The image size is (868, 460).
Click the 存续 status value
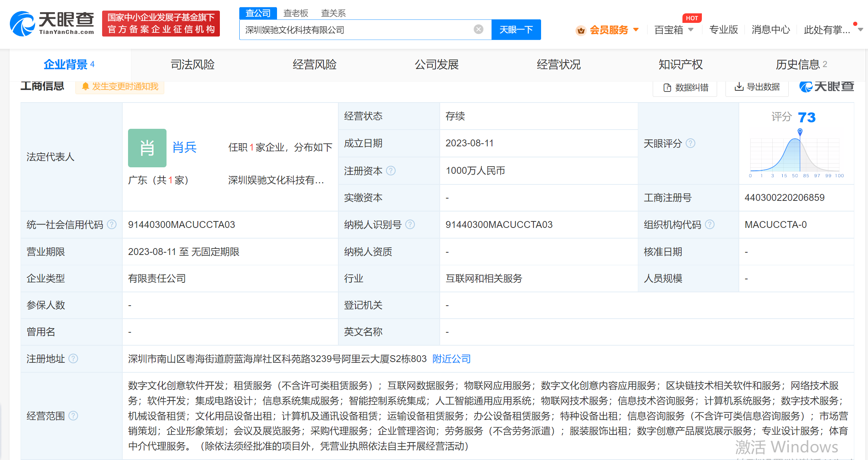pyautogui.click(x=455, y=116)
